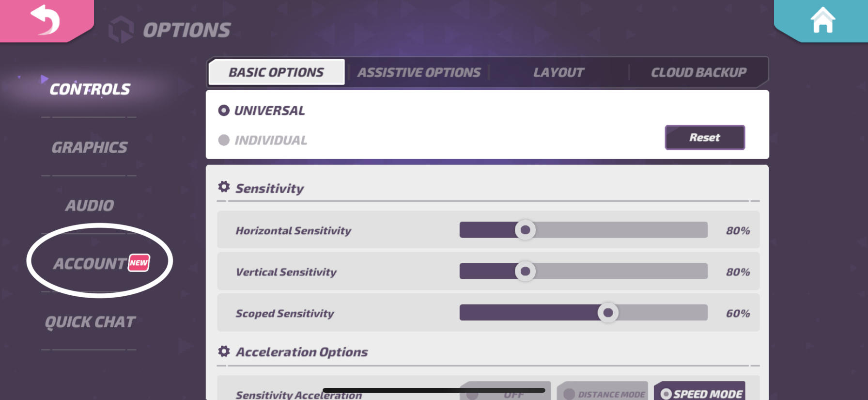The height and width of the screenshot is (400, 868).
Task: Open the Audio settings section
Action: click(90, 206)
